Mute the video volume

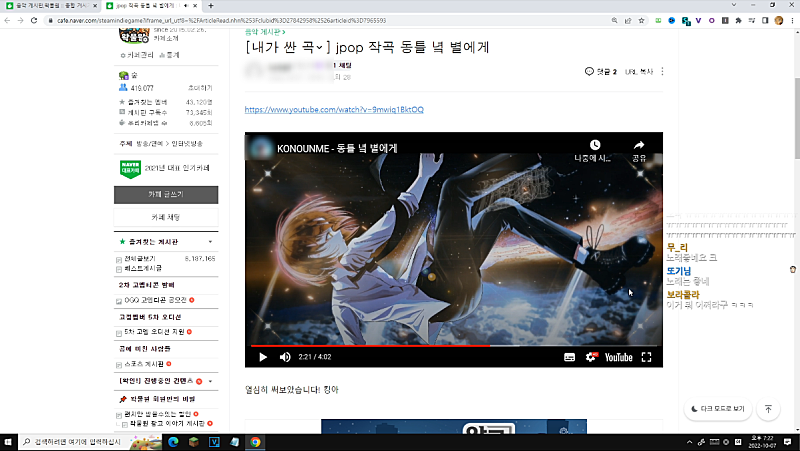pos(285,357)
